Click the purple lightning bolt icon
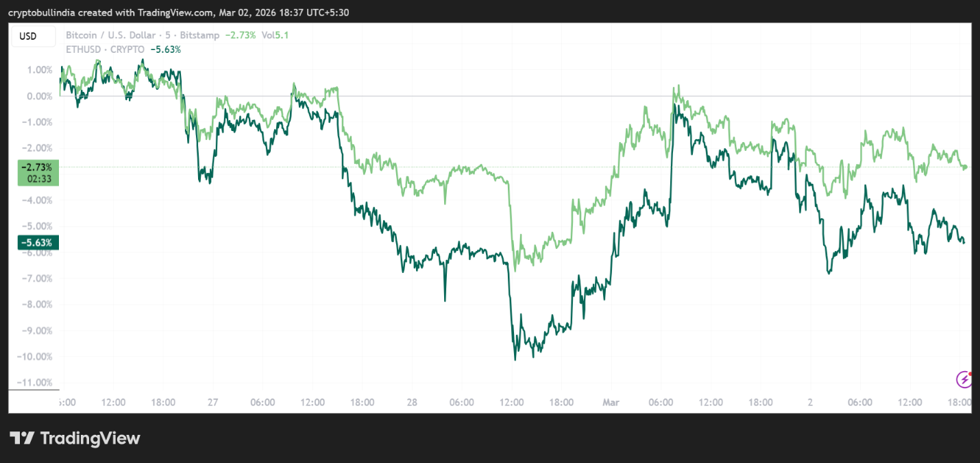This screenshot has width=980, height=463. (x=964, y=379)
